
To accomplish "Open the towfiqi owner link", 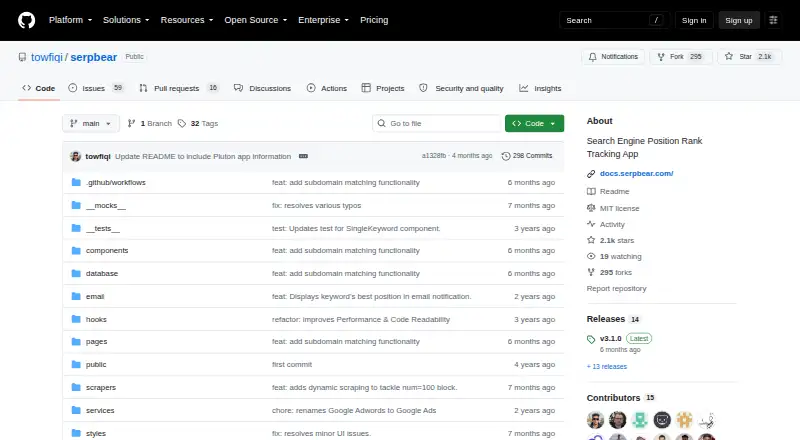I will [46, 57].
